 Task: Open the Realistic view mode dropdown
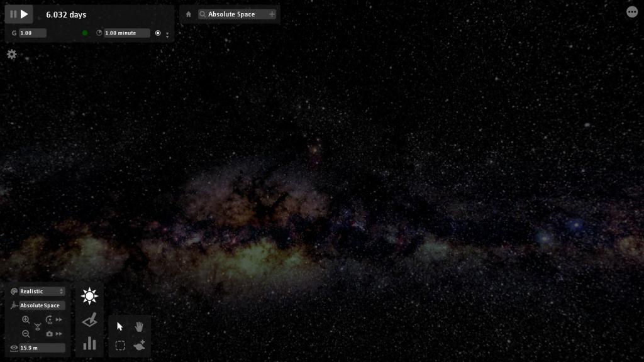click(42, 292)
